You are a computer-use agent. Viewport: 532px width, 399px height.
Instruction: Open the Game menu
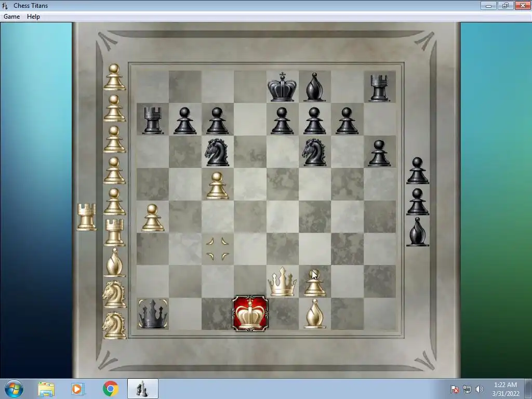point(11,16)
